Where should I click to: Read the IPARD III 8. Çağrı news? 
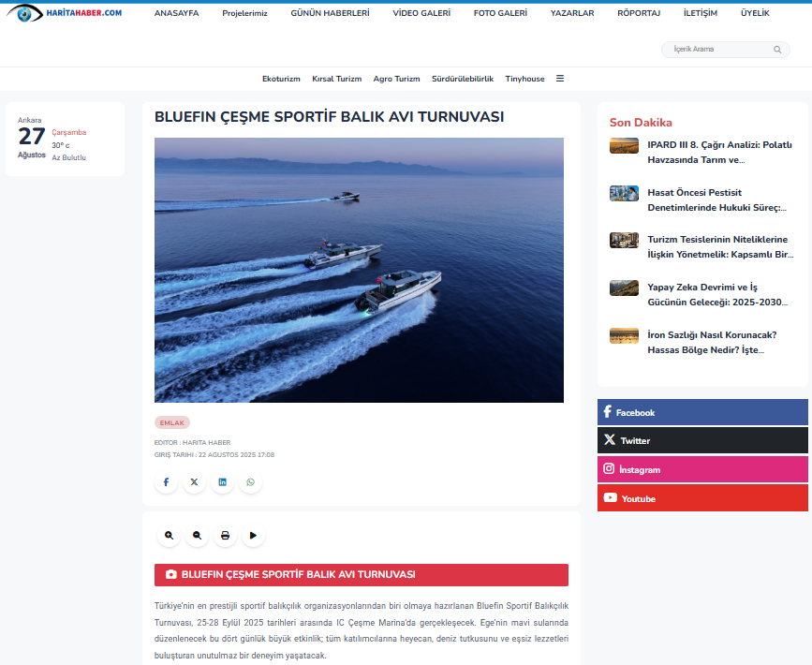[x=719, y=152]
